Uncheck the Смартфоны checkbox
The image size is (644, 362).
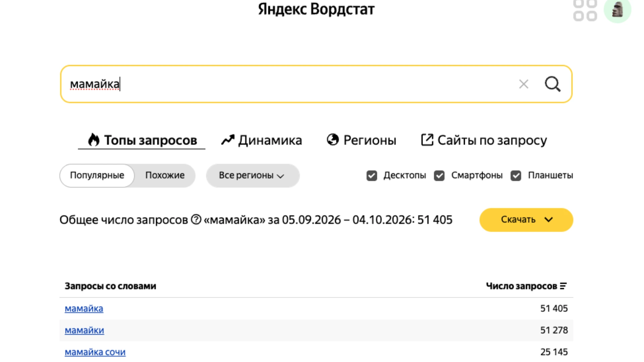(x=439, y=176)
